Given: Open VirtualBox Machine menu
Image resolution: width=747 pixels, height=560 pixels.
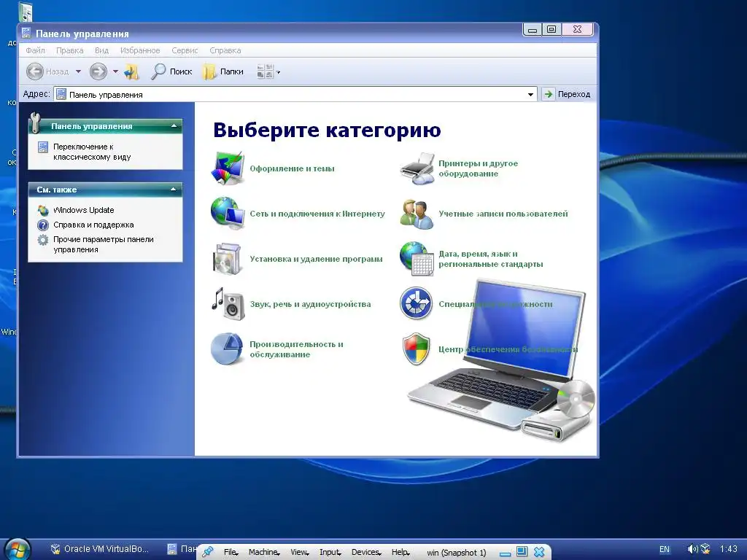Looking at the screenshot, I should pyautogui.click(x=264, y=552).
